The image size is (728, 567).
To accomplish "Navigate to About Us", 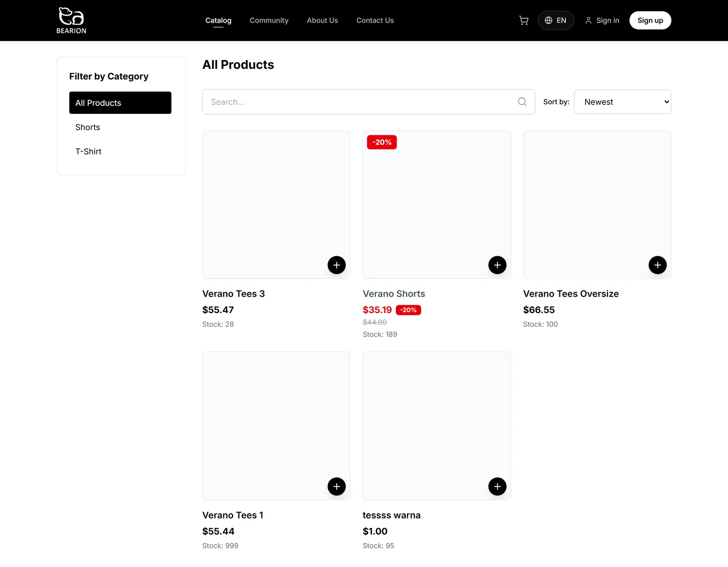I will click(322, 20).
